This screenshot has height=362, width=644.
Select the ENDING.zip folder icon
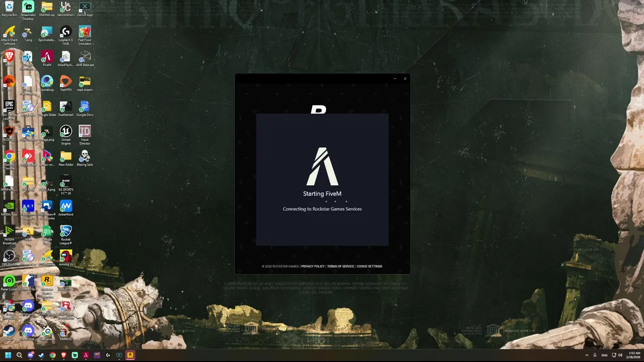(47, 9)
